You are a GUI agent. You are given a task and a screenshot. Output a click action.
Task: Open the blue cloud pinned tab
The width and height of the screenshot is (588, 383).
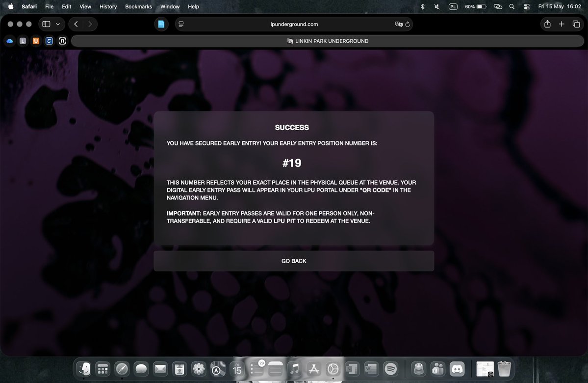(10, 41)
